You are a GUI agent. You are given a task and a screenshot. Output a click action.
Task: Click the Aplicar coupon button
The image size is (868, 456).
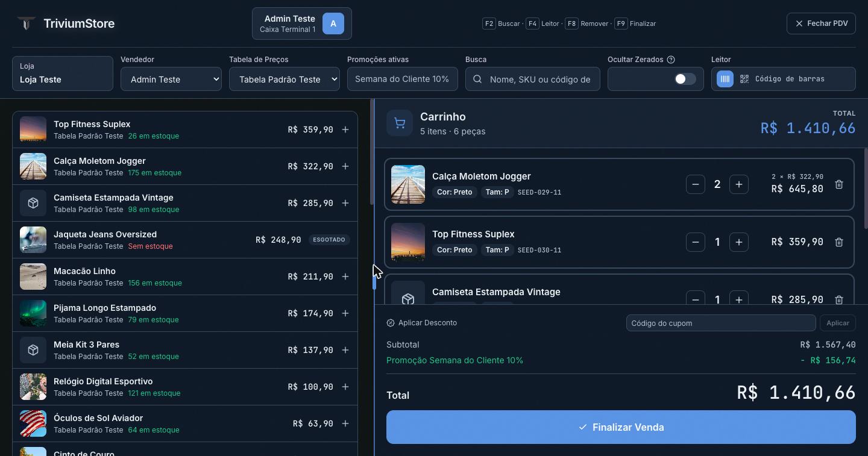838,323
